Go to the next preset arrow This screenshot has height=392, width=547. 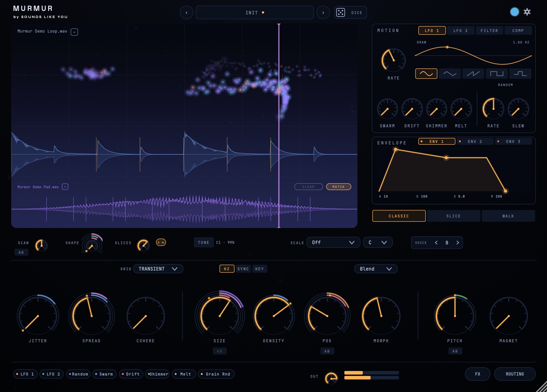[x=323, y=13]
